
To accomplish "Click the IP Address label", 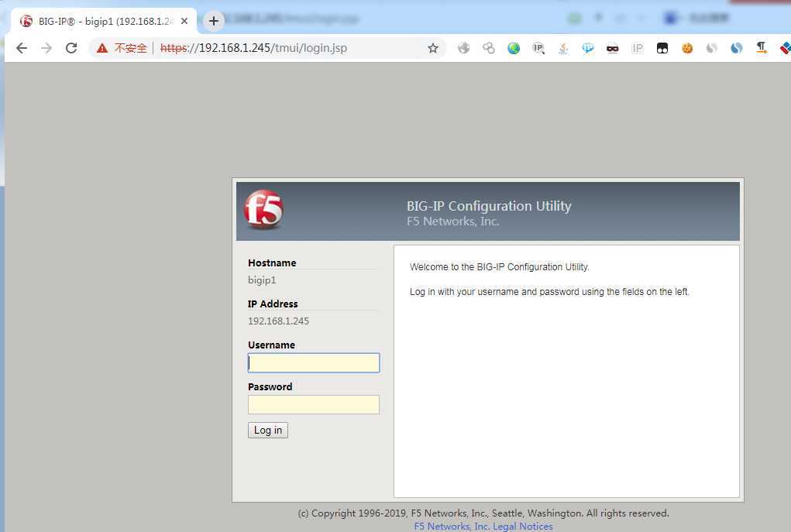I will [x=273, y=304].
